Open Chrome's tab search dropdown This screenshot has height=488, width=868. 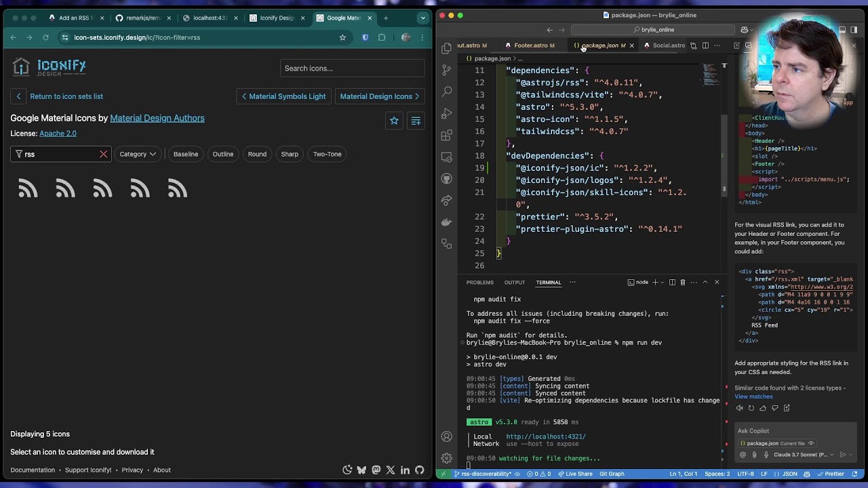point(422,18)
